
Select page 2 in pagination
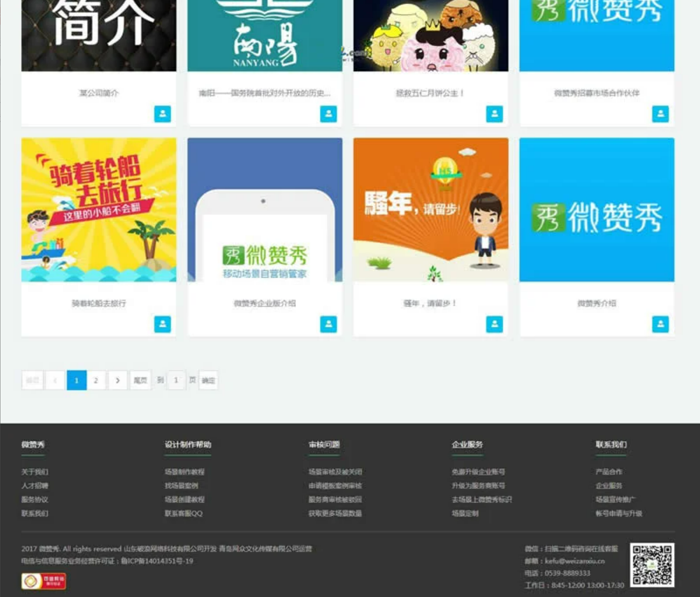[96, 381]
